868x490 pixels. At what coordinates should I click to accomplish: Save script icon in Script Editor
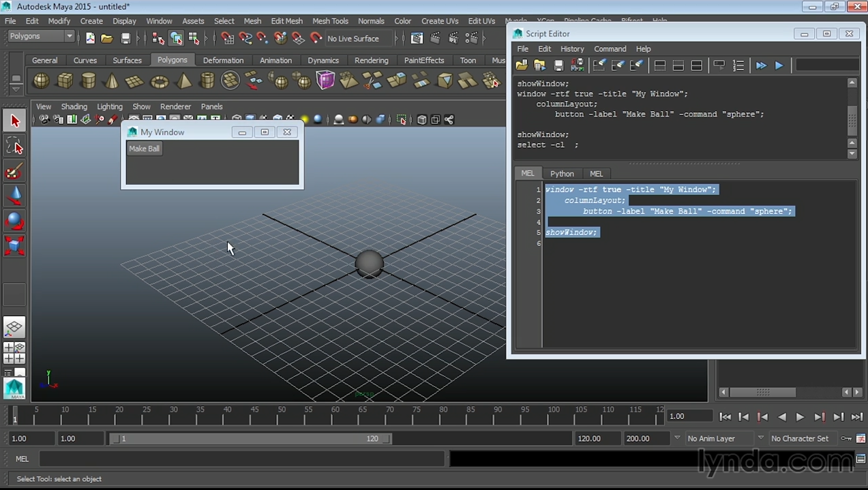click(558, 65)
